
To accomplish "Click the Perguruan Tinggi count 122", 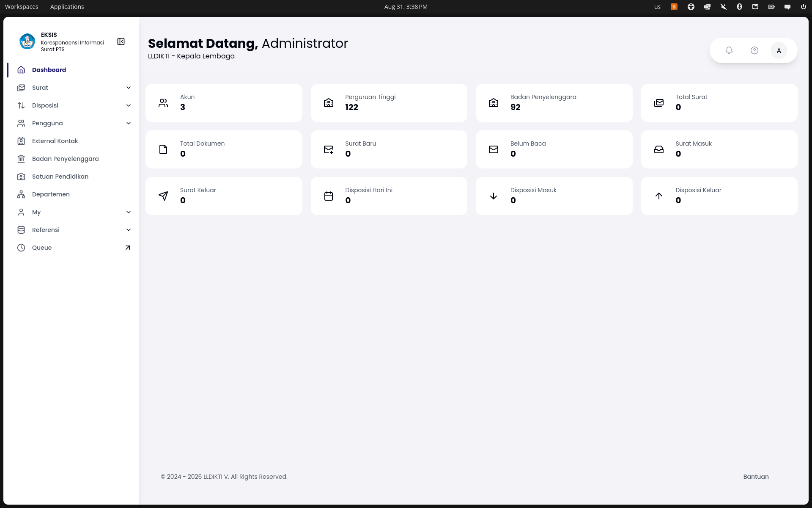I will pyautogui.click(x=351, y=108).
